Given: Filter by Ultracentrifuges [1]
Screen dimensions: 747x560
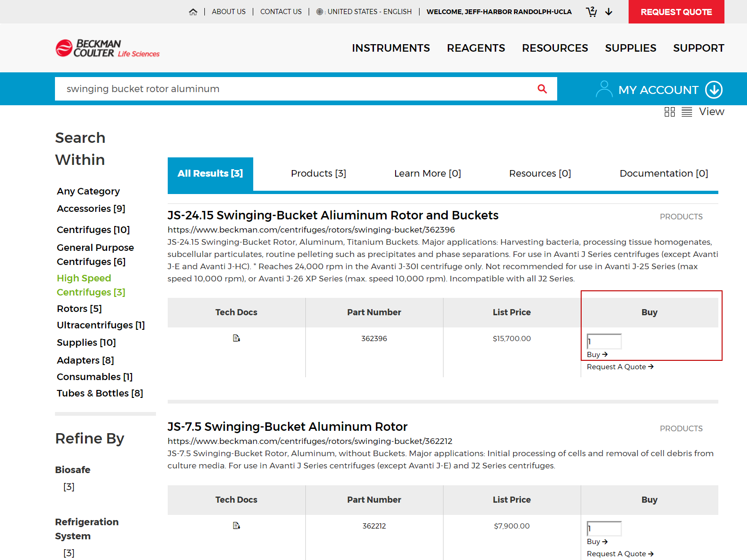Looking at the screenshot, I should click(x=101, y=325).
